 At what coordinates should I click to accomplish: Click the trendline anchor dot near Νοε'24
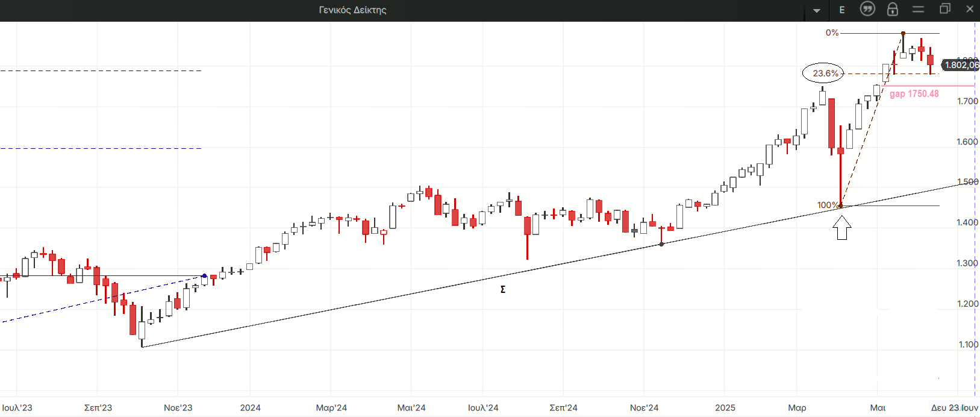click(661, 244)
